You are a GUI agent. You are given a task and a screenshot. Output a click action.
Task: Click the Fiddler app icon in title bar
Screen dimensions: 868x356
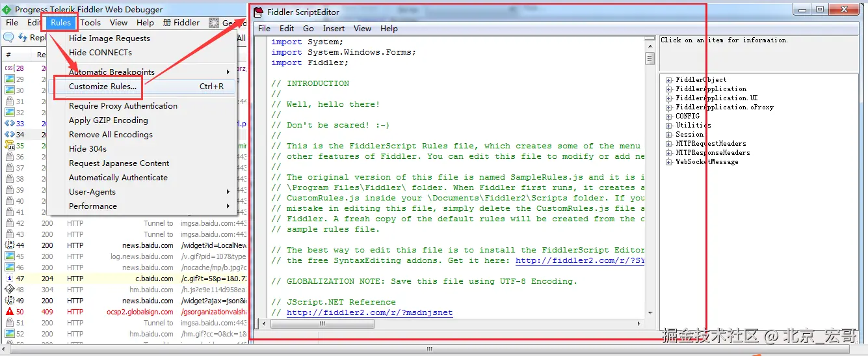tap(7, 10)
